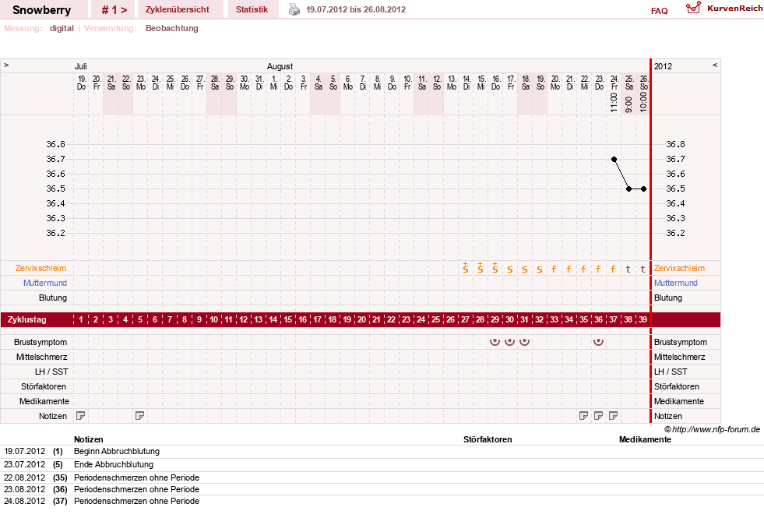Click the f mucus symbol on day 33
The image size is (764, 532).
(x=554, y=269)
